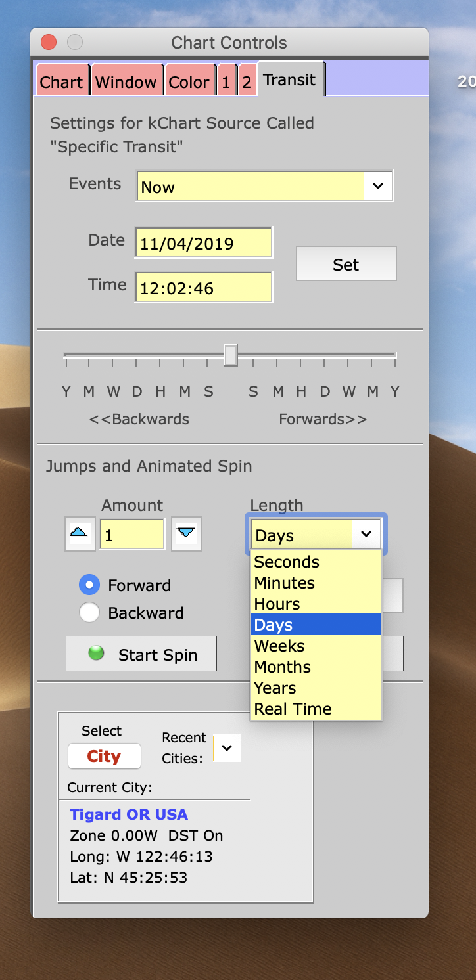Open the Window tab
Viewport: 476px width, 980px height.
[x=126, y=82]
